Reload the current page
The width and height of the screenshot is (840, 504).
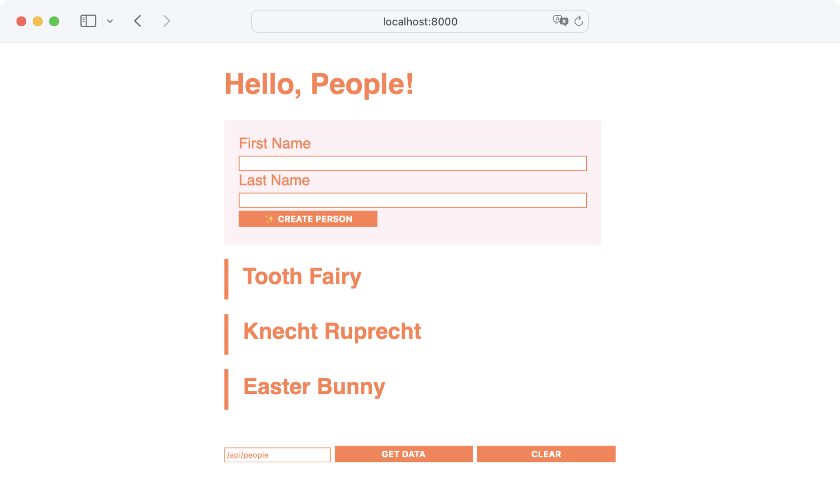579,21
